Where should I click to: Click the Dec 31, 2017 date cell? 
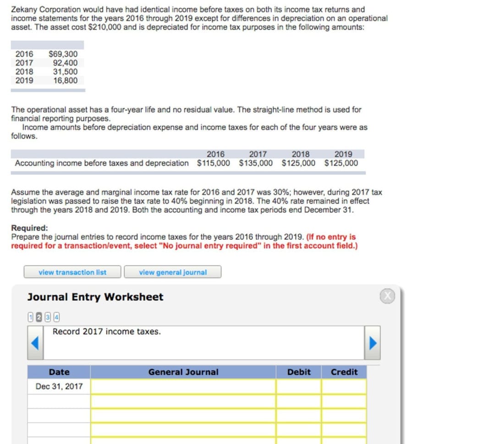[x=59, y=386]
